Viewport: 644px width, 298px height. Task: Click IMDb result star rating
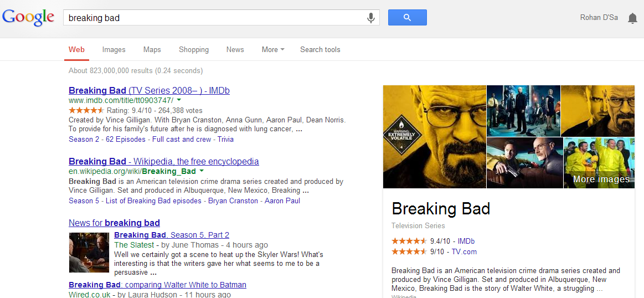coord(86,110)
